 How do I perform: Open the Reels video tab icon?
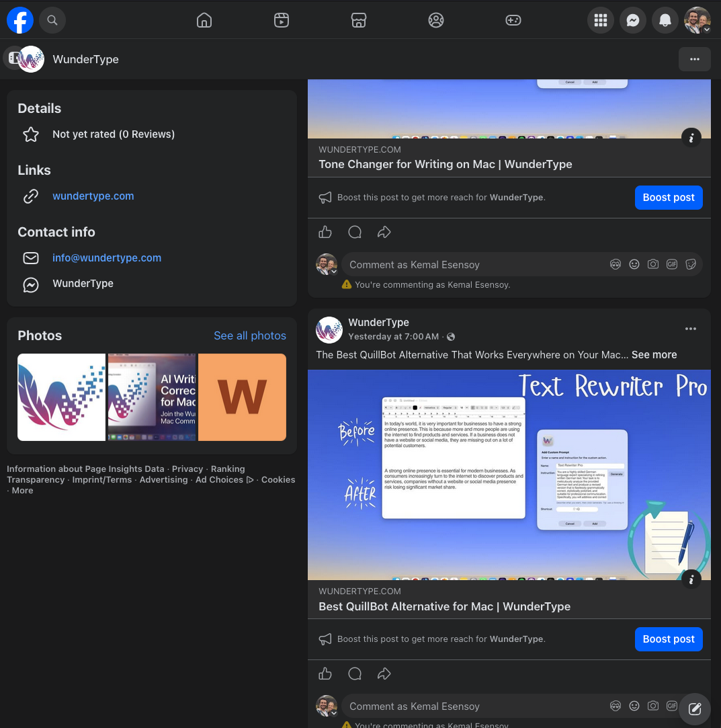pos(281,20)
